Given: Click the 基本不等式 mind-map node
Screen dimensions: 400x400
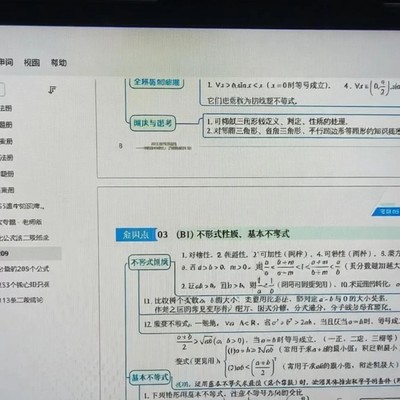Looking at the screenshot, I should 150,378.
